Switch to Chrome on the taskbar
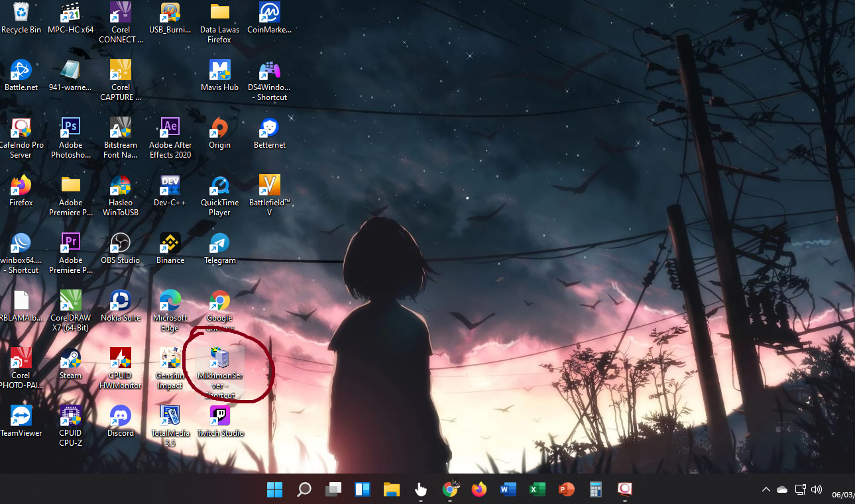This screenshot has width=855, height=504. point(449,489)
